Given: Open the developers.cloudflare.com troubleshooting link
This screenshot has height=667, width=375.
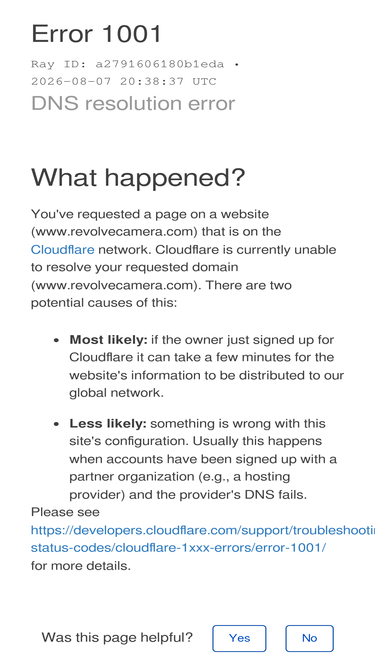Looking at the screenshot, I should point(203,530).
